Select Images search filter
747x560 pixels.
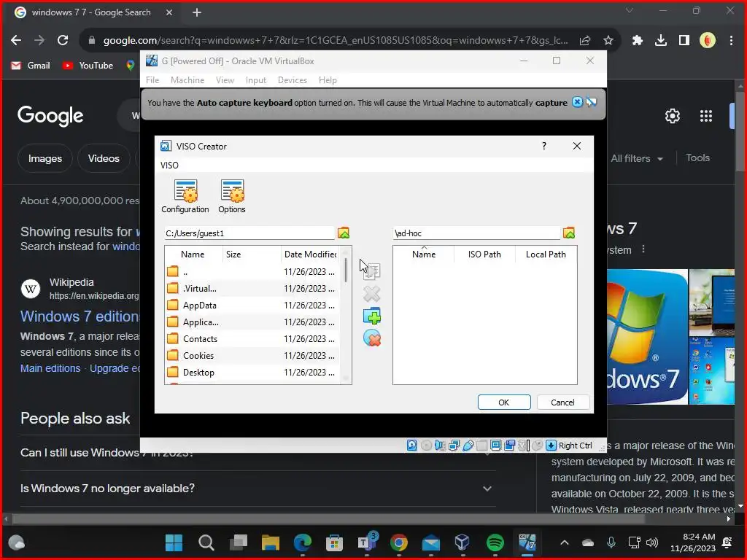point(44,158)
